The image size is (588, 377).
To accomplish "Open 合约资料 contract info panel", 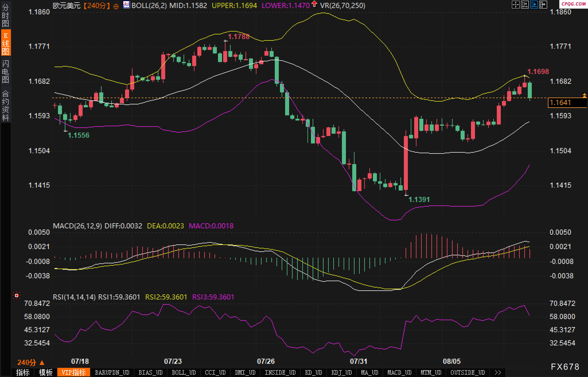I will (x=5, y=105).
